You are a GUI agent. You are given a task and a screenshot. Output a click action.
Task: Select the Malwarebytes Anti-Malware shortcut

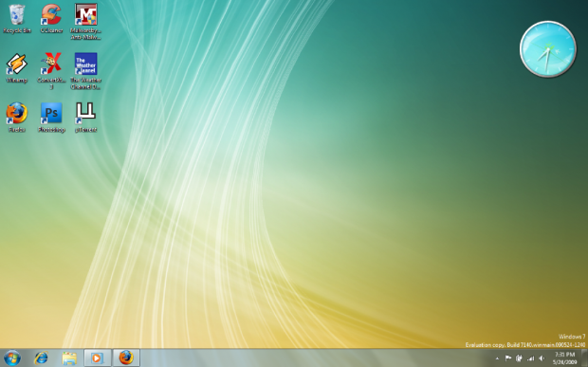pos(86,22)
